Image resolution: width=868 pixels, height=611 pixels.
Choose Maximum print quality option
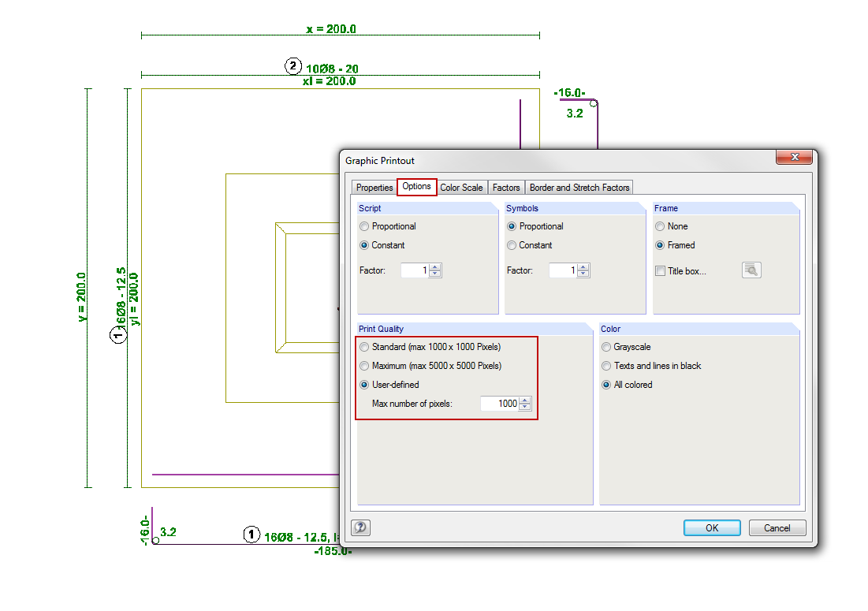(x=363, y=366)
